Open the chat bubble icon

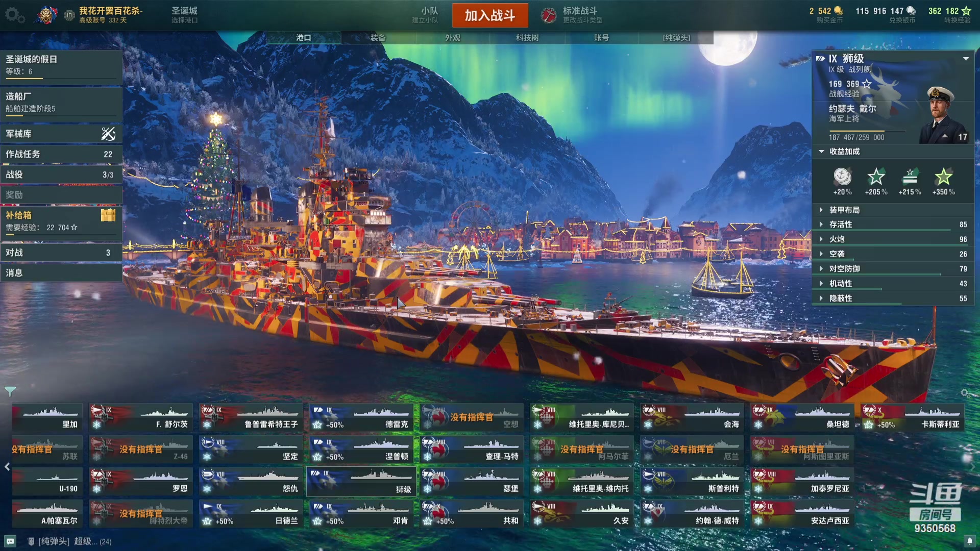tap(10, 541)
